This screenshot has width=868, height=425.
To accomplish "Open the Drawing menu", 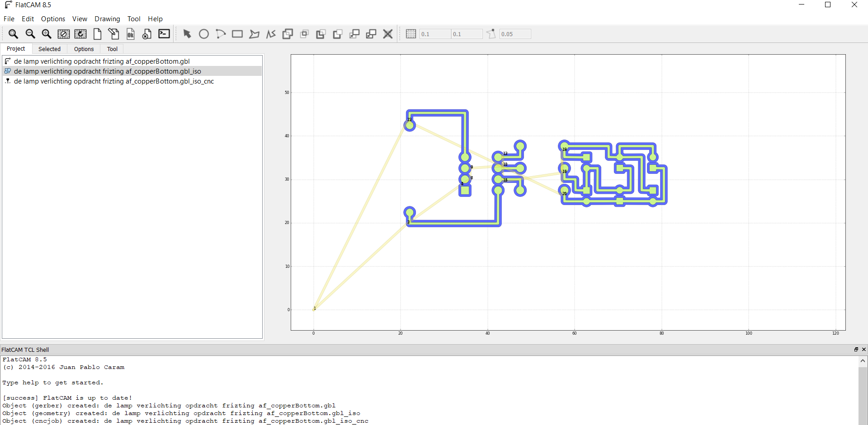I will 107,19.
